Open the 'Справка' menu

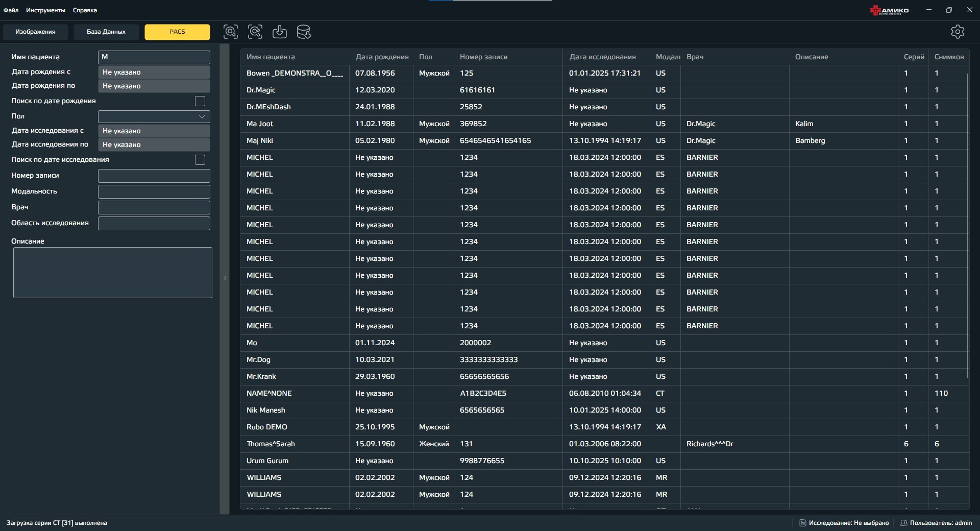(x=85, y=10)
